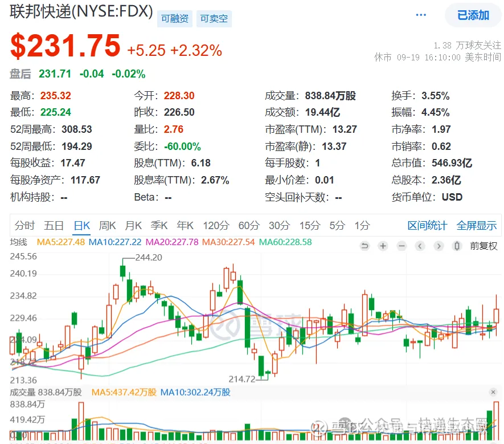Move chart later with right chevron icon
Screen dimensions: 504x444
439,246
